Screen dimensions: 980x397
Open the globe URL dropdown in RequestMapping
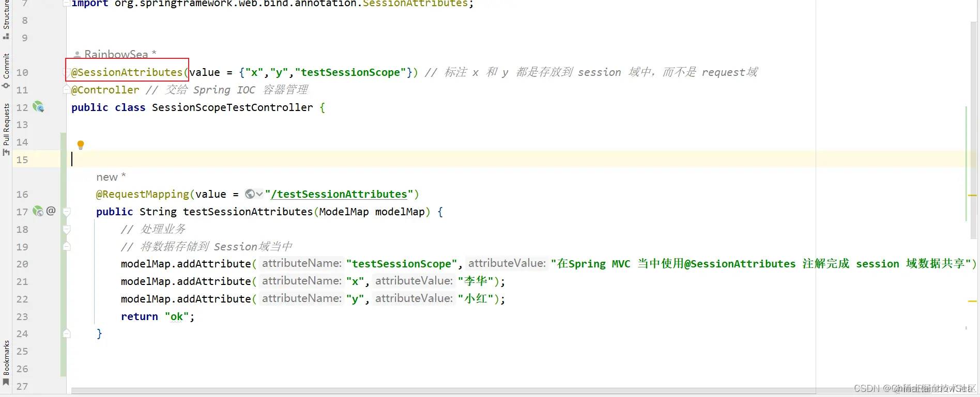click(254, 194)
